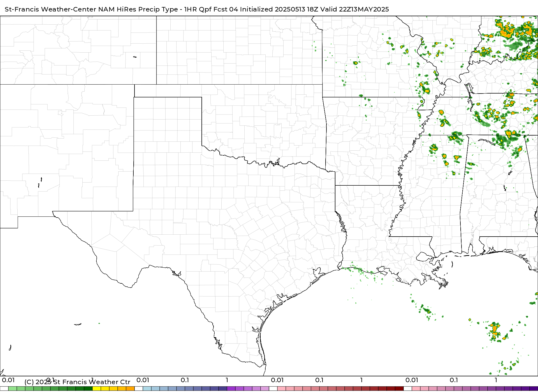This screenshot has height=392, width=538.
Task: Click the 0.01 label above the blue scale
Action: click(x=143, y=380)
